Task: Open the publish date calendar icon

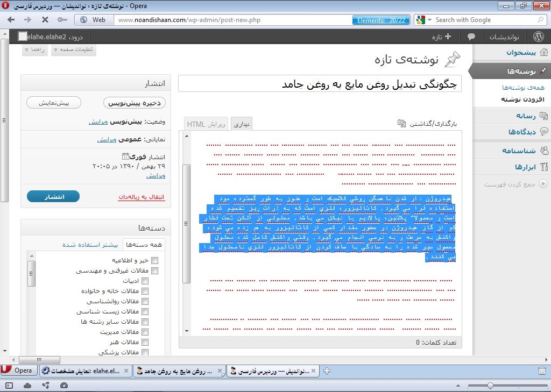Action: coord(125,156)
